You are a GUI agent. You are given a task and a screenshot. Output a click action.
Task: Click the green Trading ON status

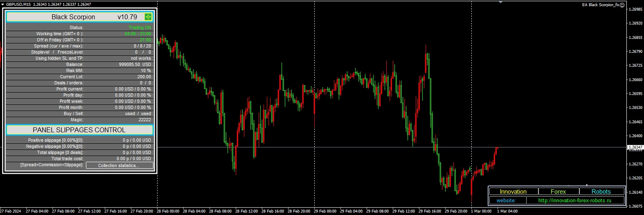pos(140,27)
